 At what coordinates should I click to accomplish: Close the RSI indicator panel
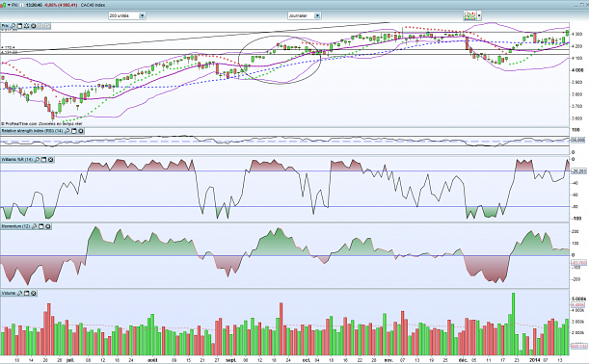81,131
